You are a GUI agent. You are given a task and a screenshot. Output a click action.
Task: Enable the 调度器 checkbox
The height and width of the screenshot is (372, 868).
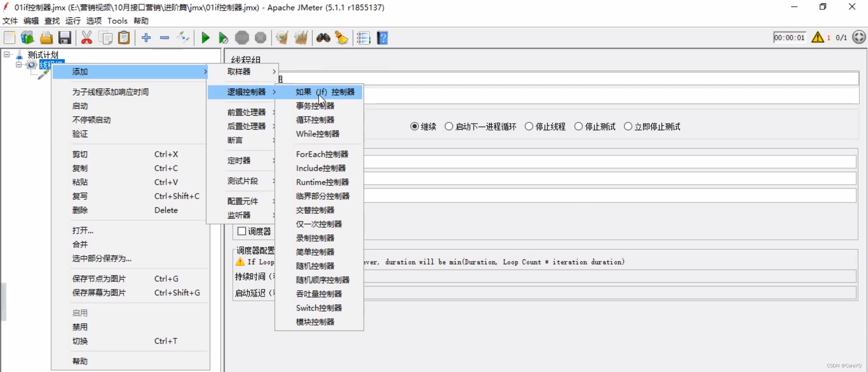[242, 231]
